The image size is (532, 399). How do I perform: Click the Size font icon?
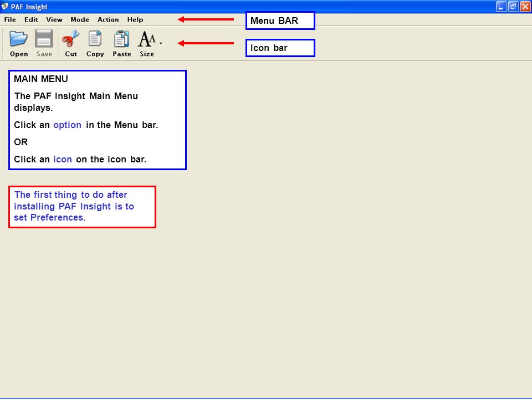(146, 39)
